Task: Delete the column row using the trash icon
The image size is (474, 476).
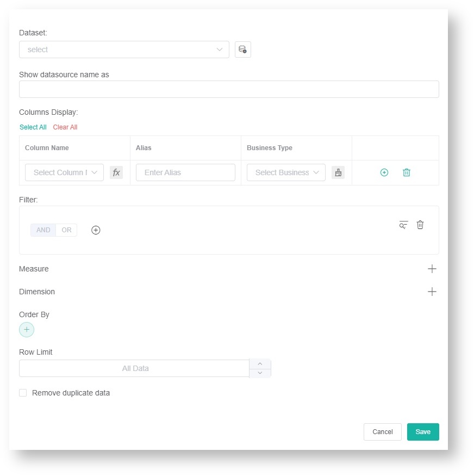Action: (406, 172)
